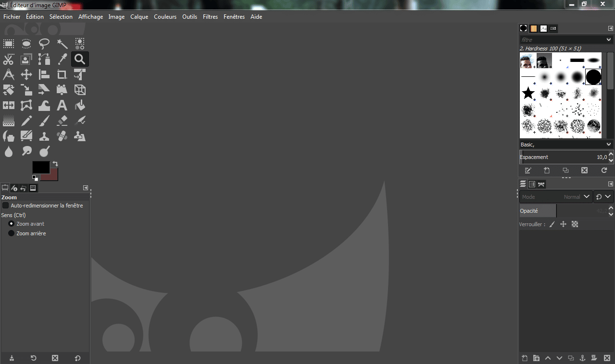The width and height of the screenshot is (615, 364).
Task: Enable Auto-redimensionner la fenêtre checkbox
Action: (6, 206)
